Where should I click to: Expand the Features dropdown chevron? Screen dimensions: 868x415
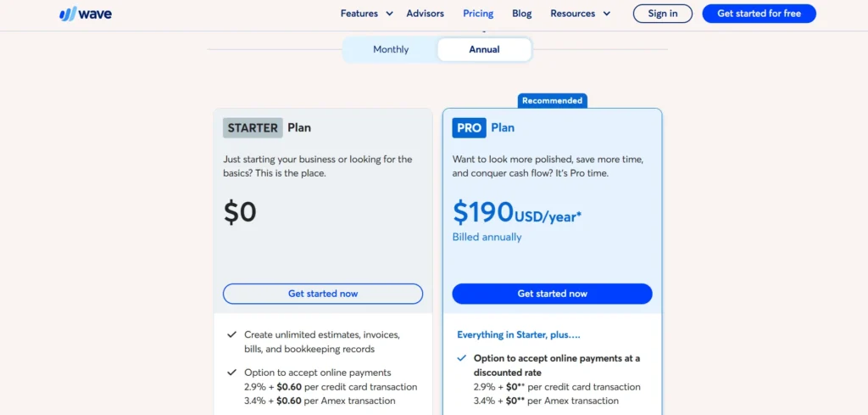(x=389, y=14)
